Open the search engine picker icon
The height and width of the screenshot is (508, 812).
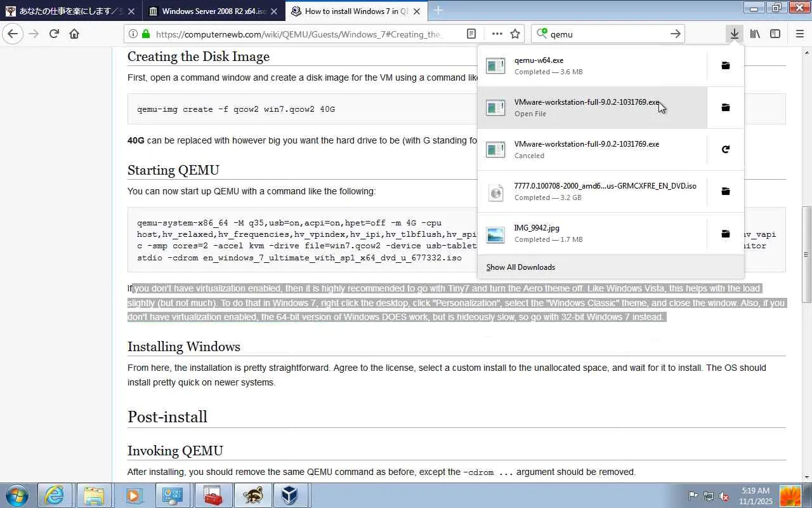542,34
